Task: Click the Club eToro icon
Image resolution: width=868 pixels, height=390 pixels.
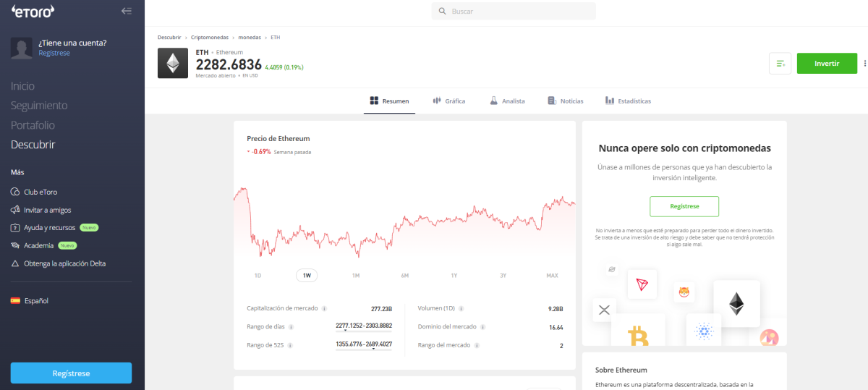Action: click(16, 192)
